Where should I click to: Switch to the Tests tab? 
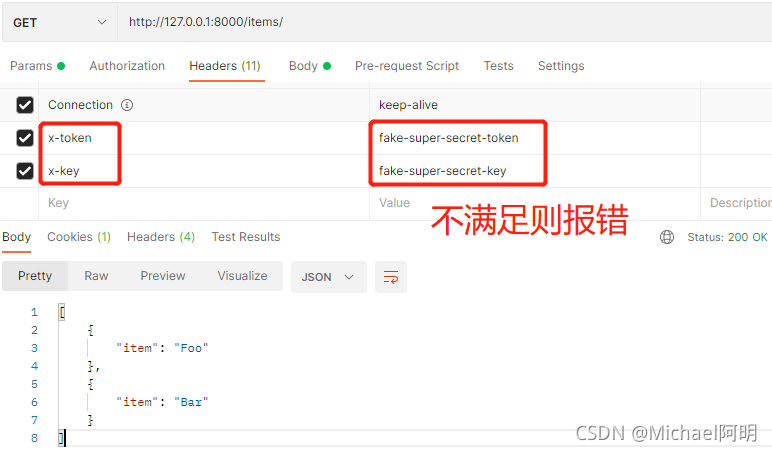[x=498, y=66]
